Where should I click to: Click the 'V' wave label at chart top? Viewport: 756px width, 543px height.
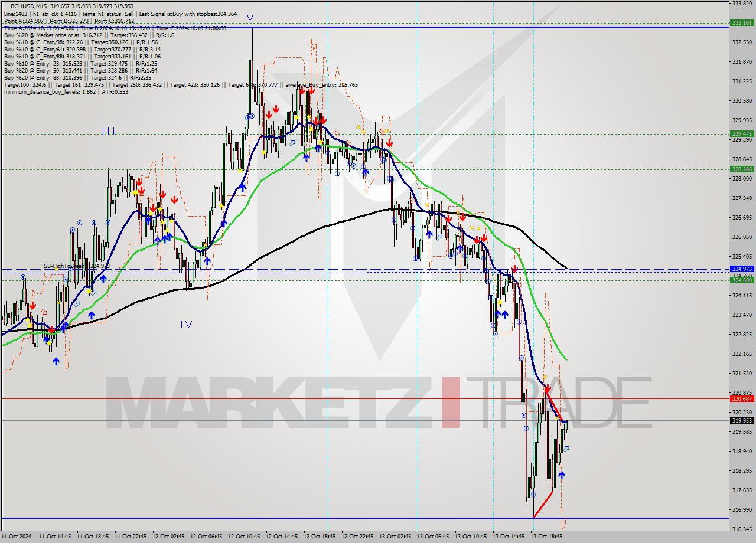(250, 18)
